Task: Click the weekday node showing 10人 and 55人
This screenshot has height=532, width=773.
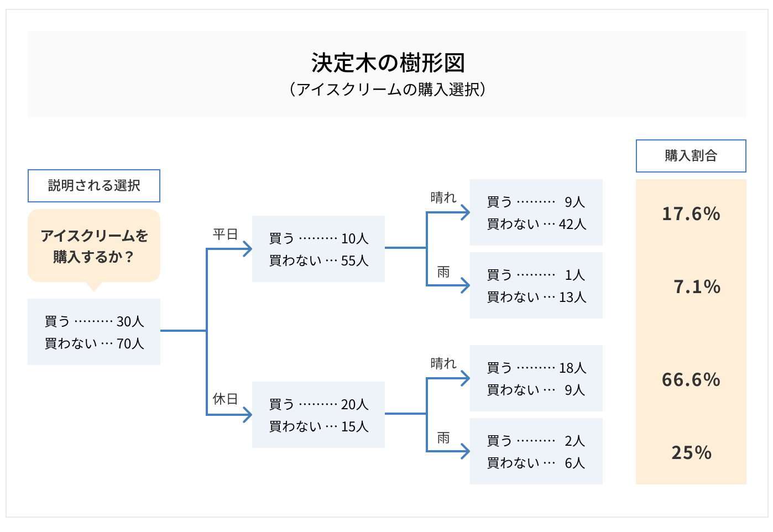Action: [318, 249]
